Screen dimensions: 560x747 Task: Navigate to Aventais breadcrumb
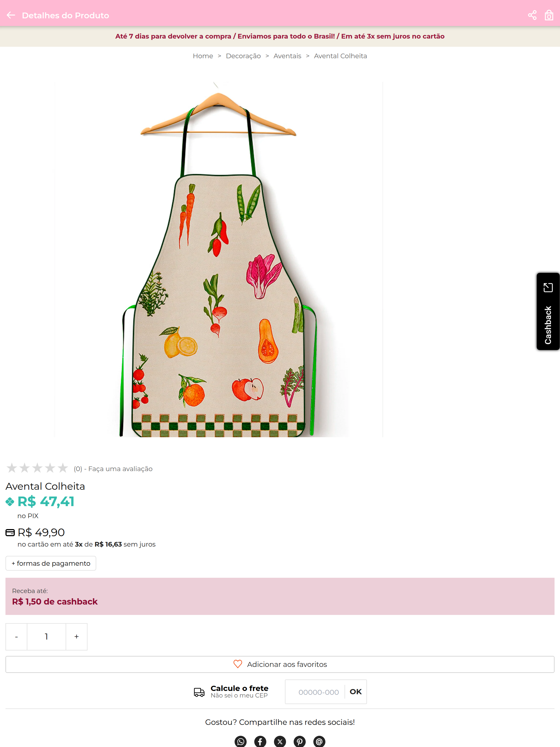click(287, 56)
